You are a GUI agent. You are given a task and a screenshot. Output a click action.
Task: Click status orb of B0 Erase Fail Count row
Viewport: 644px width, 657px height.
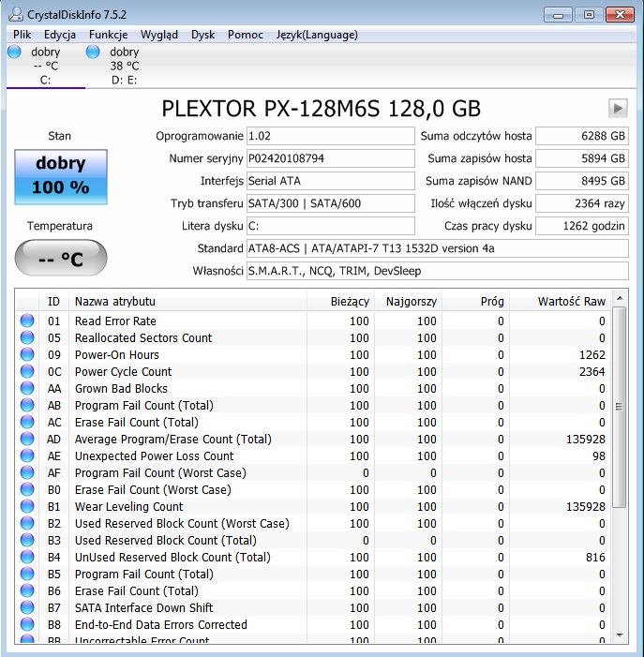point(27,489)
